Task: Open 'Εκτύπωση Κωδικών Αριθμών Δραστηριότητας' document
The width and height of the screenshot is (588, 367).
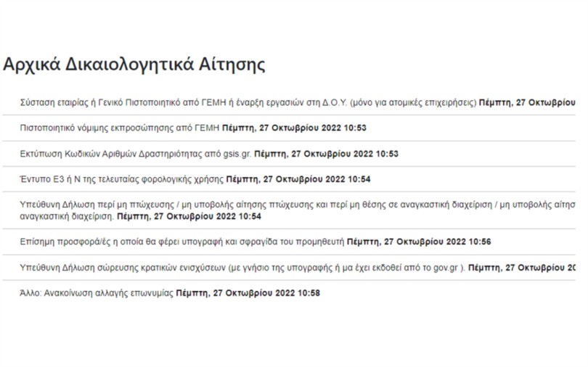Action: point(135,154)
